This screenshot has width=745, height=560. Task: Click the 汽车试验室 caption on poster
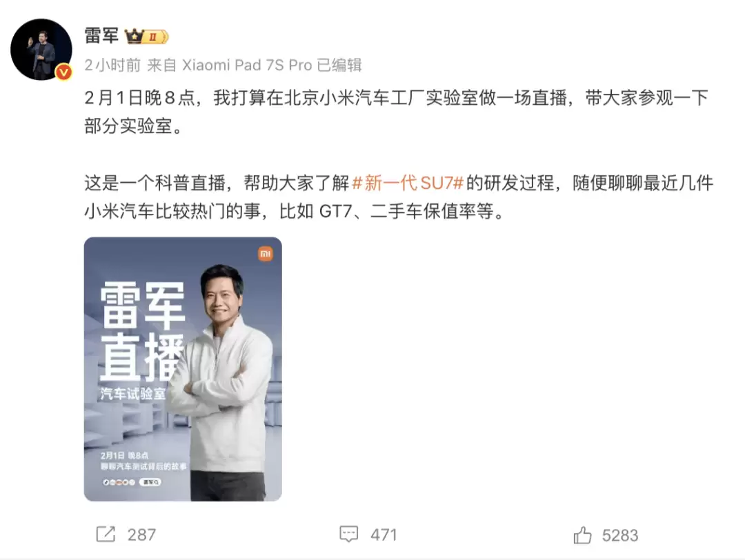[x=133, y=394]
